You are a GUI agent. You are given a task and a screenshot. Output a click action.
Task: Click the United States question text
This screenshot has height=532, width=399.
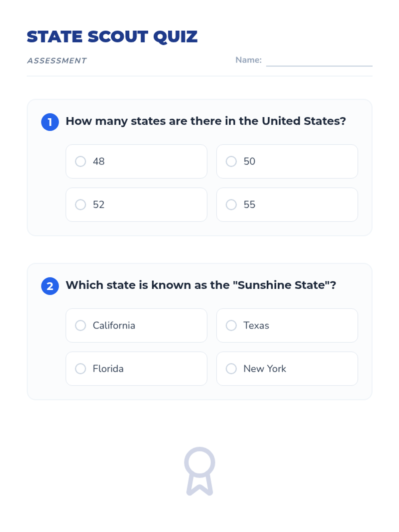[x=205, y=121]
